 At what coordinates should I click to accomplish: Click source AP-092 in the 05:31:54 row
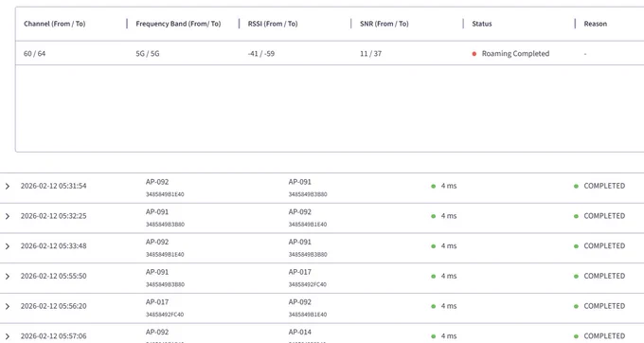point(157,182)
